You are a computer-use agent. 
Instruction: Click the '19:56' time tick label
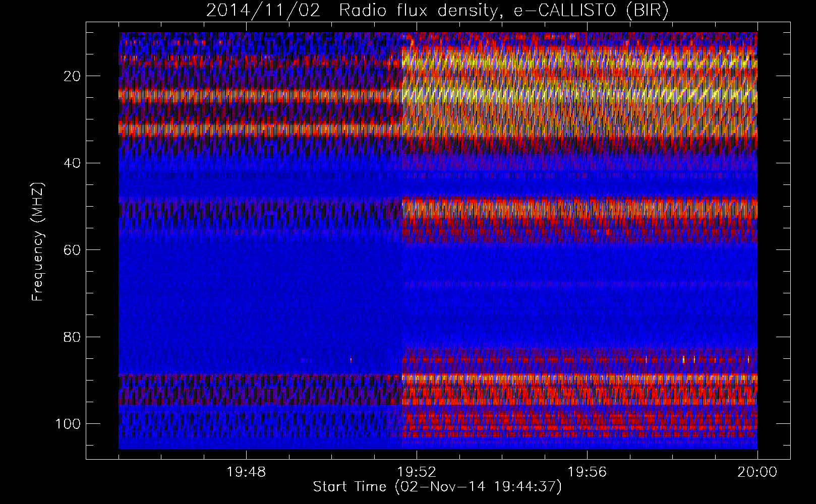click(587, 472)
